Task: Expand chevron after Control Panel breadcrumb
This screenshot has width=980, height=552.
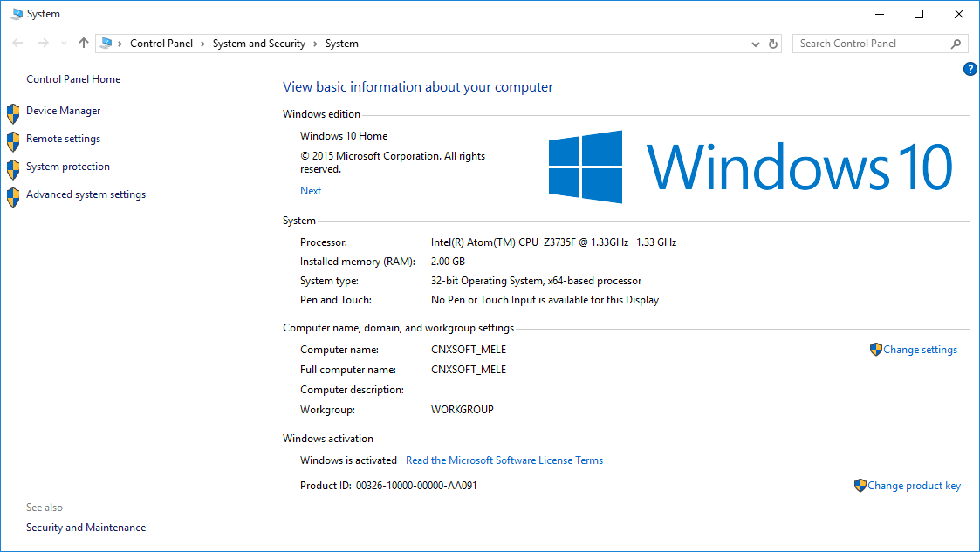Action: [202, 44]
